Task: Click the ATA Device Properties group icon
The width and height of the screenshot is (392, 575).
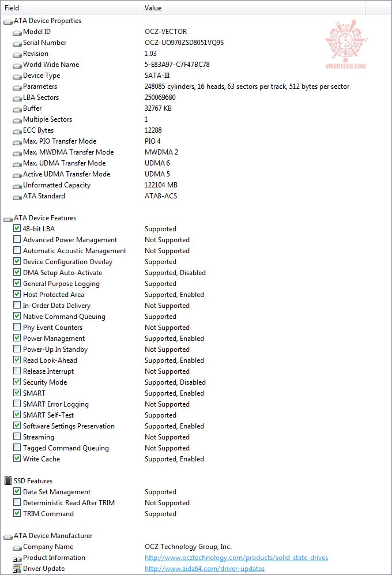Action: click(x=8, y=22)
